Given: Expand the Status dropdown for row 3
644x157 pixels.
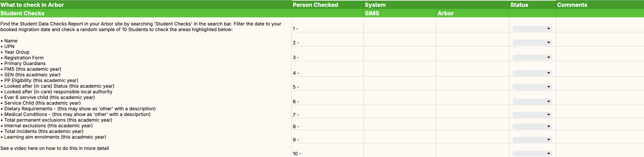Looking at the screenshot, I should tap(532, 58).
